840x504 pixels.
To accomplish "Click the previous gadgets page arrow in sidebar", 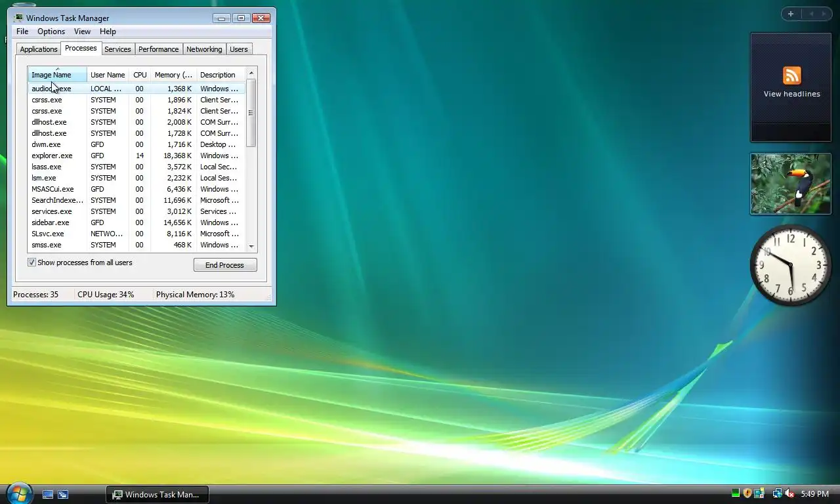I will 811,14.
